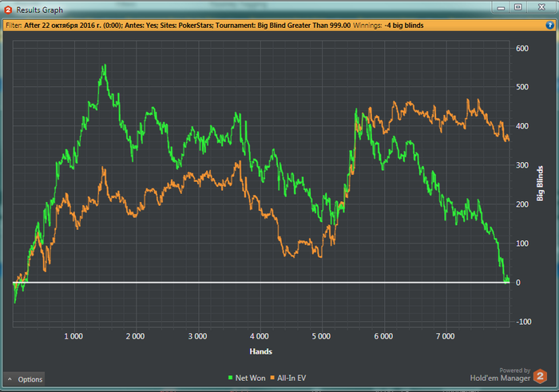Click the Big Blinds axis title
The width and height of the screenshot is (559, 392).
(541, 185)
